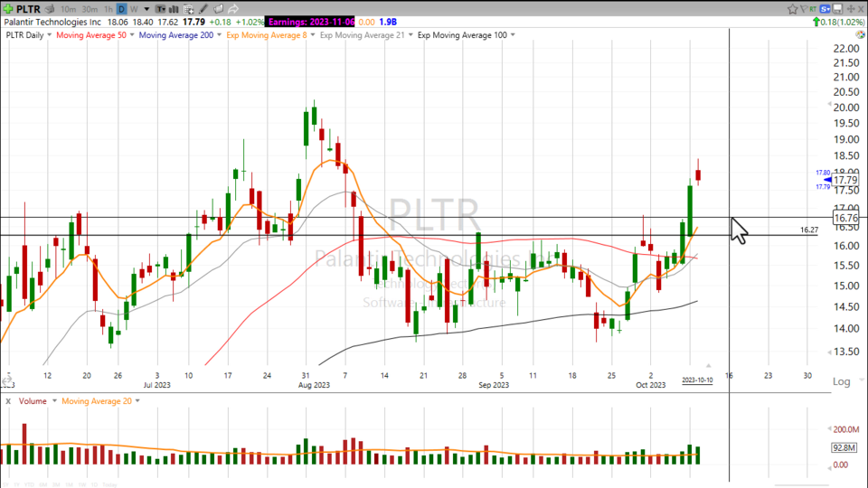
Task: Click the blue S streaming icon
Action: (x=825, y=9)
